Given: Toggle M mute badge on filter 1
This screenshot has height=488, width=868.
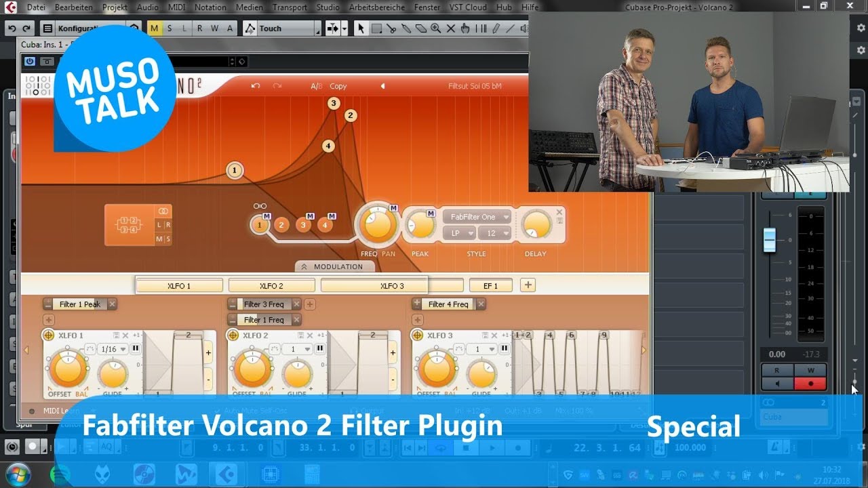Looking at the screenshot, I should (x=267, y=216).
